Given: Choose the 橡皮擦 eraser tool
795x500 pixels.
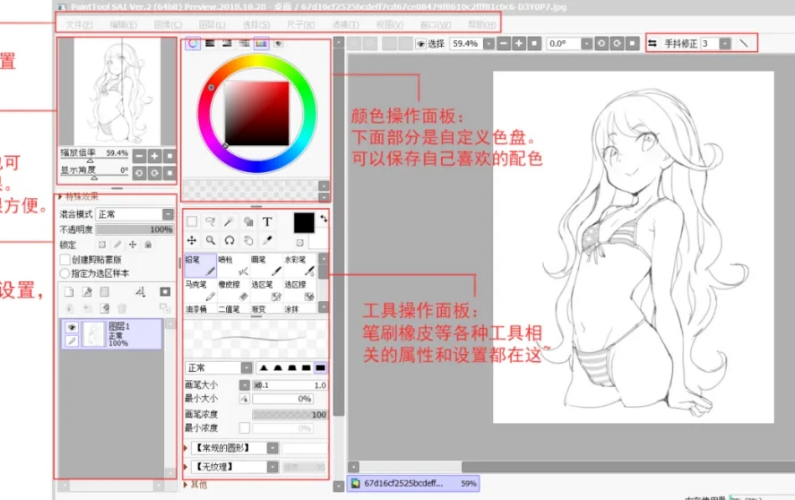Looking at the screenshot, I should 233,291.
